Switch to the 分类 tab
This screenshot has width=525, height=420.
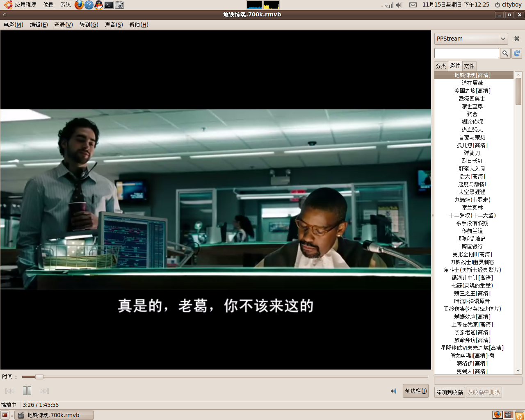[x=441, y=66]
